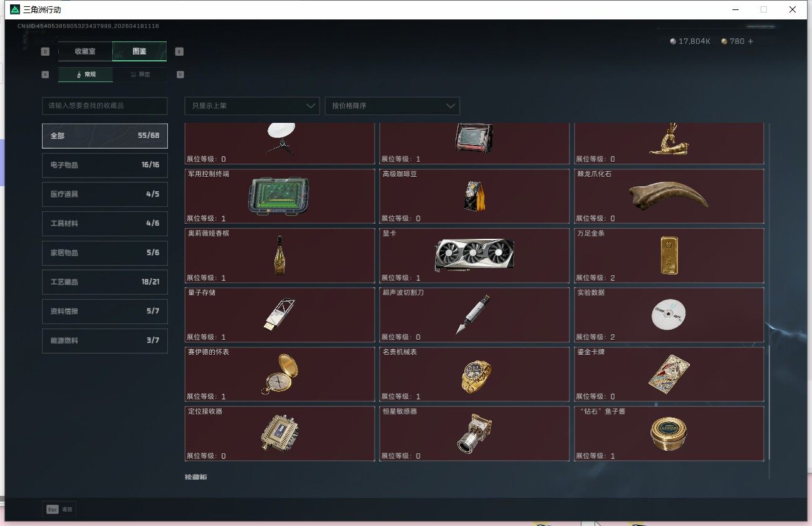Open the 家居物品 category

[x=105, y=253]
